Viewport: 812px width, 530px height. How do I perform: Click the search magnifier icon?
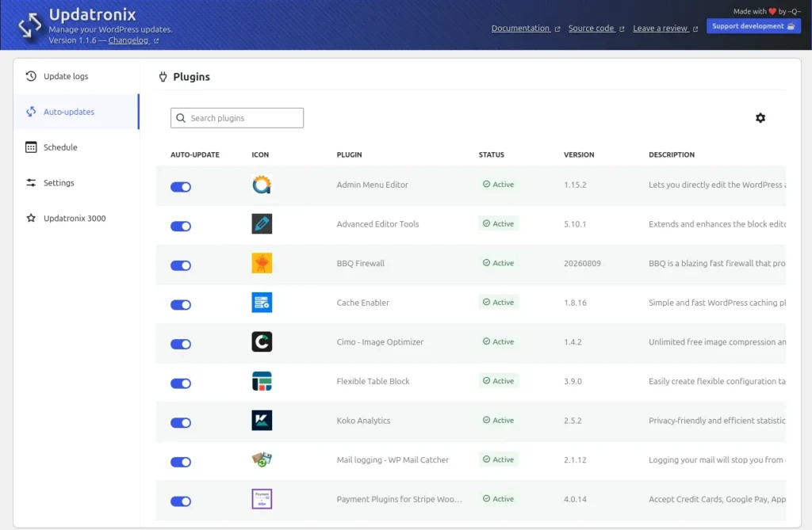[x=181, y=118]
